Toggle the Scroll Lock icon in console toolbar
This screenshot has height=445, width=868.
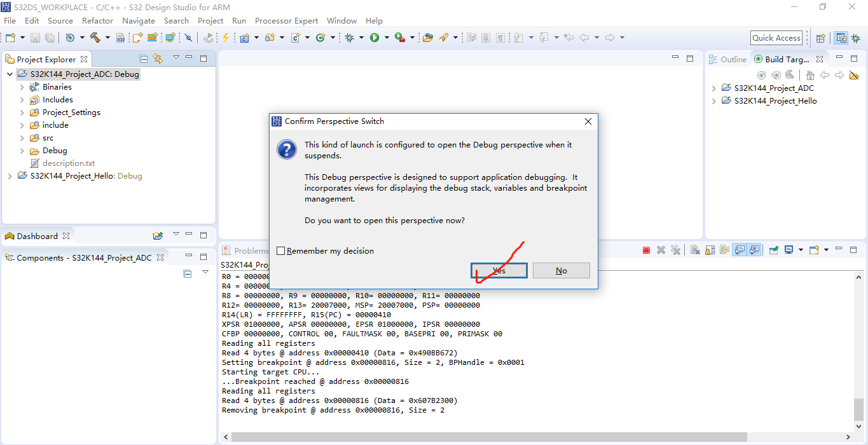point(710,250)
